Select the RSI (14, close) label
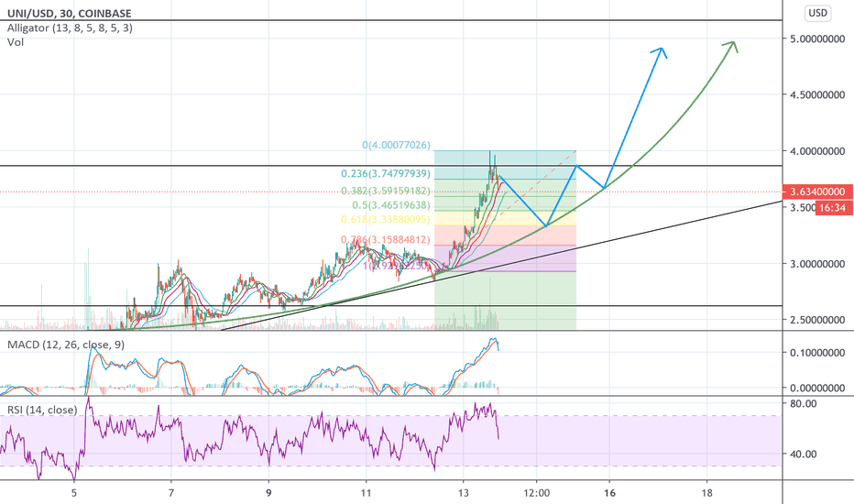854x504 pixels. [x=42, y=410]
